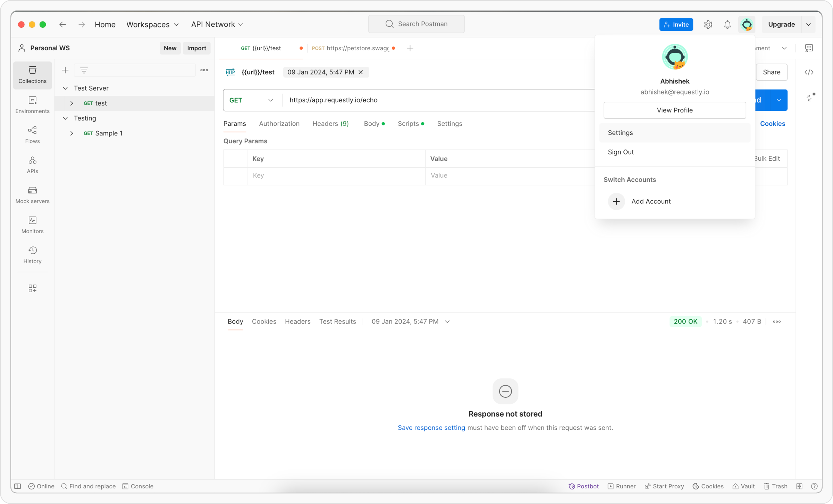Open the Vault in status bar
The width and height of the screenshot is (833, 504).
(743, 486)
